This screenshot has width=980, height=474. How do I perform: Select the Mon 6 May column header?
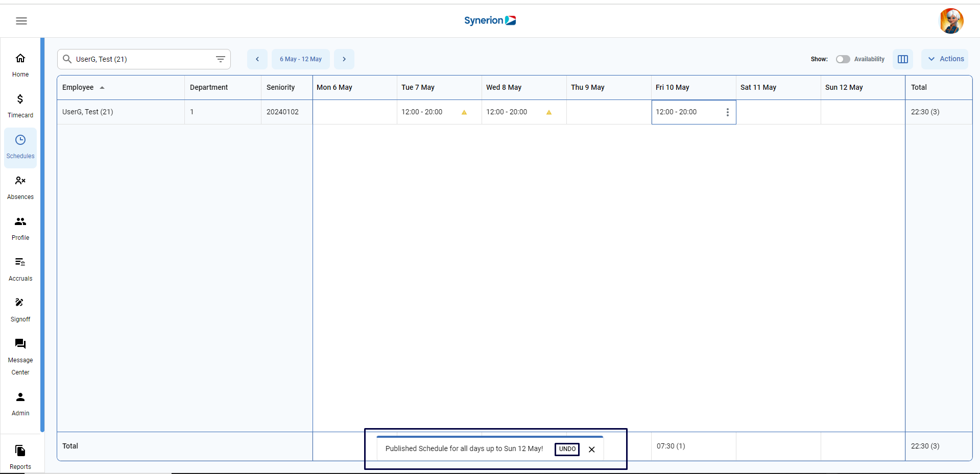click(355, 87)
